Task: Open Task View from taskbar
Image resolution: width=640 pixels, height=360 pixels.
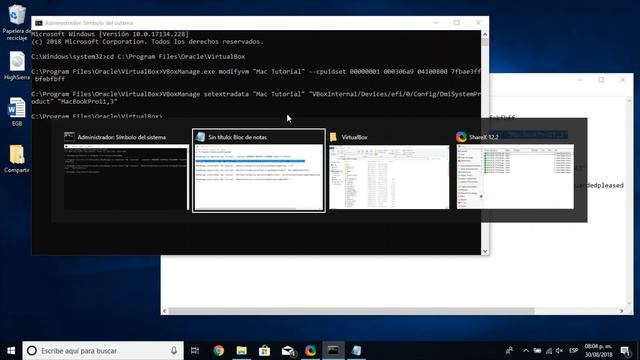Action: coord(195,351)
